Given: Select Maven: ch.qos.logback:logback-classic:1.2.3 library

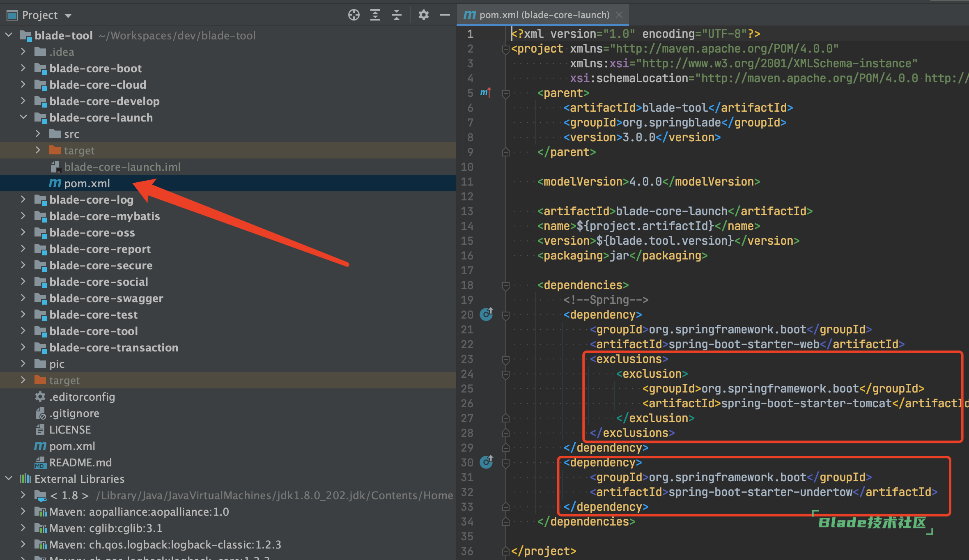Looking at the screenshot, I should (165, 544).
